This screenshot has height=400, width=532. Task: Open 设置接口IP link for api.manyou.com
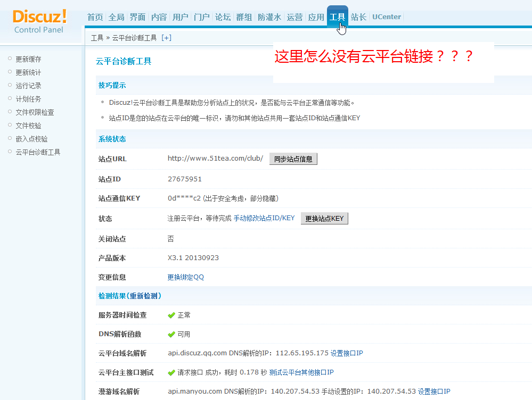point(434,391)
